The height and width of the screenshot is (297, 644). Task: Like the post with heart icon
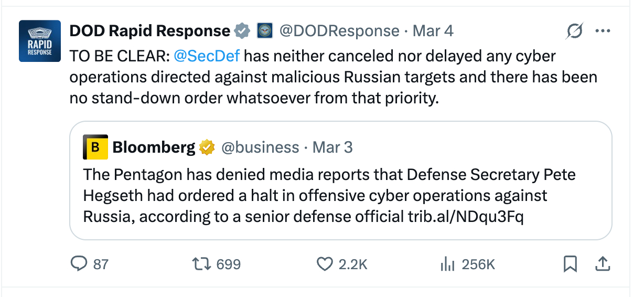coord(325,263)
